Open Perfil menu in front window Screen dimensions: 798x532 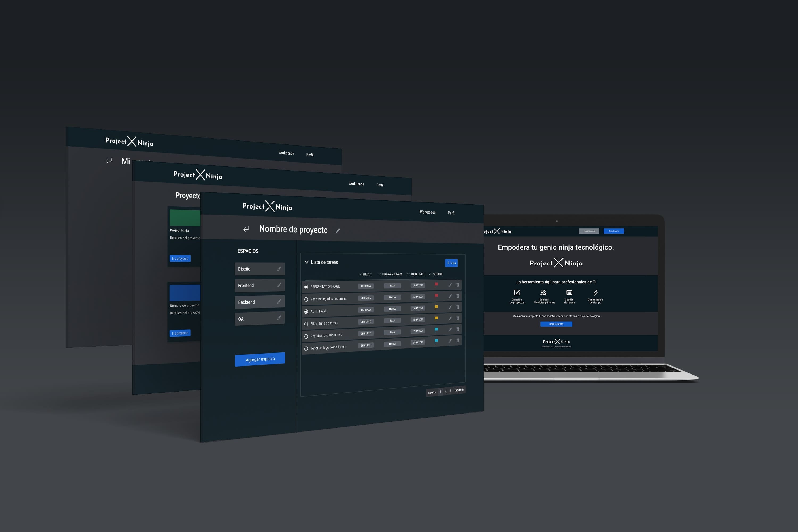coord(451,213)
